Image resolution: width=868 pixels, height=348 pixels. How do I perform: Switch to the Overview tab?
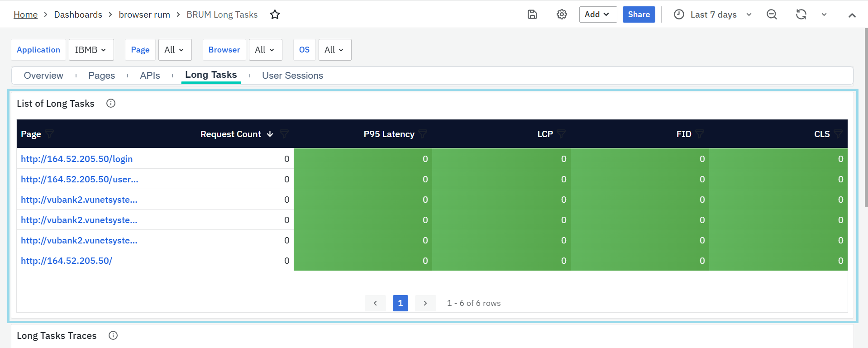click(43, 76)
